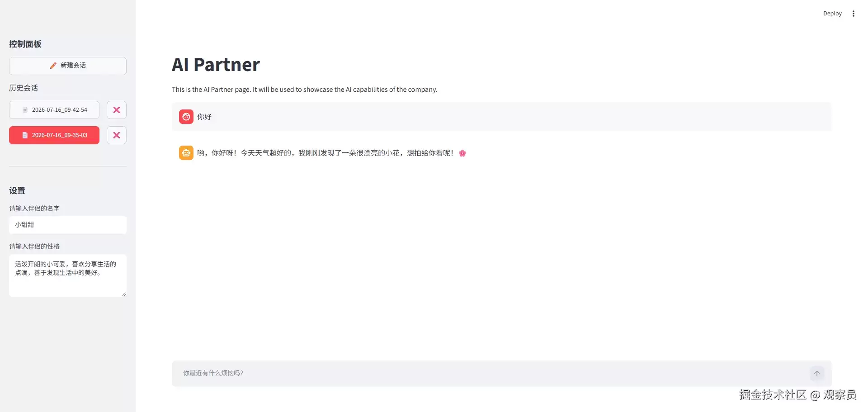868x412 pixels.
Task: Click the flower emoji in the reply
Action: coord(462,153)
